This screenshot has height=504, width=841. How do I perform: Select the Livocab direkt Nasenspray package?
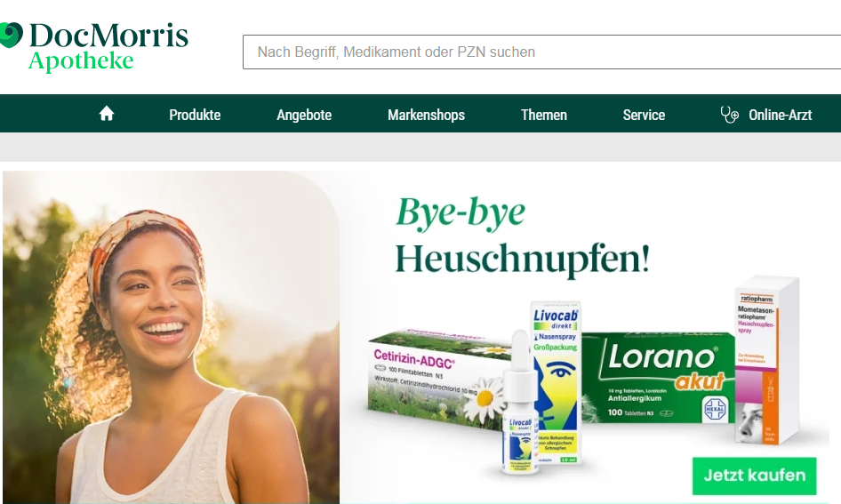click(557, 381)
